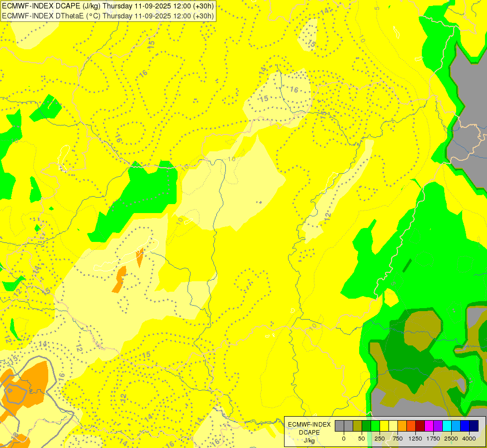This screenshot has width=487, height=448.
Task: Click the legend value 2500
Action: tap(451, 439)
